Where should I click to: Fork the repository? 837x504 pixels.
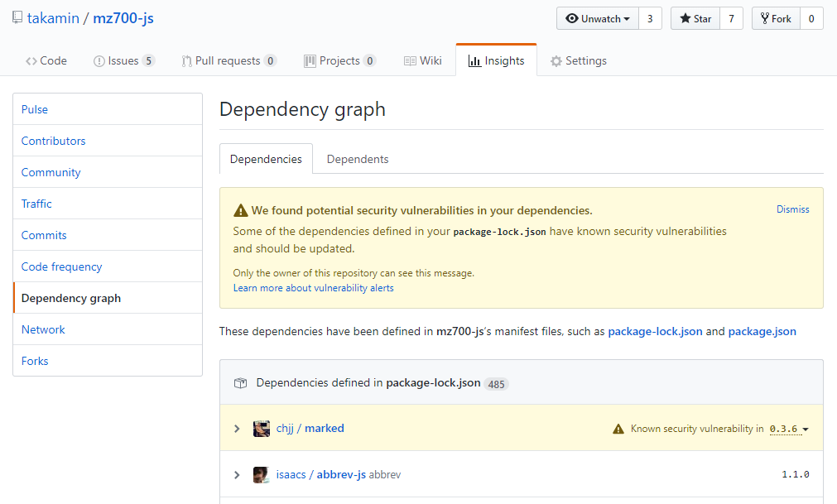click(776, 19)
